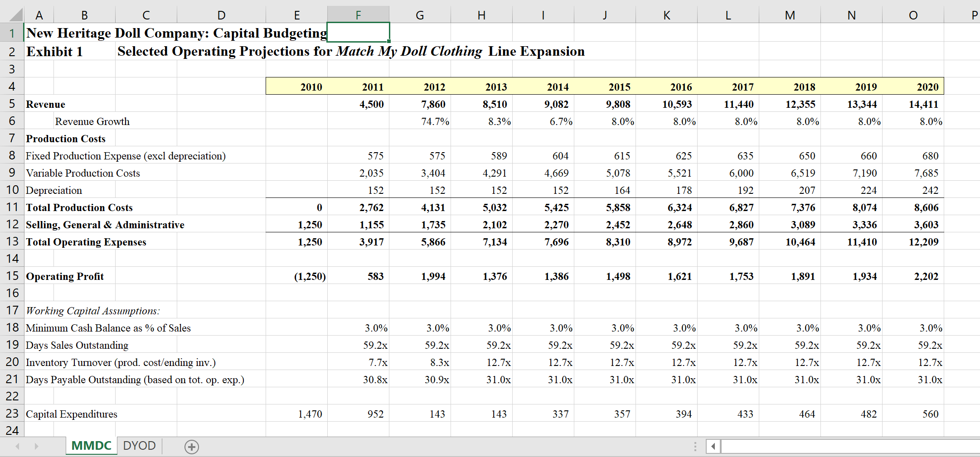This screenshot has height=457, width=980.
Task: Select column header A
Action: click(x=39, y=15)
